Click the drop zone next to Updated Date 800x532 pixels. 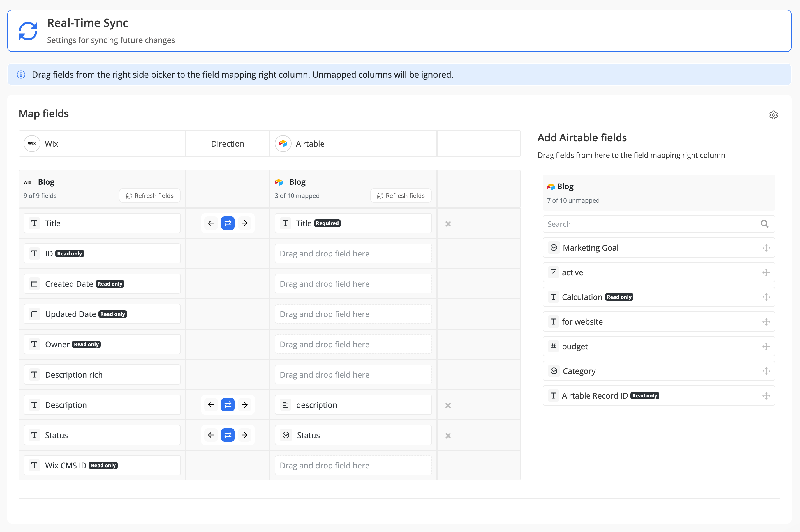[353, 314]
